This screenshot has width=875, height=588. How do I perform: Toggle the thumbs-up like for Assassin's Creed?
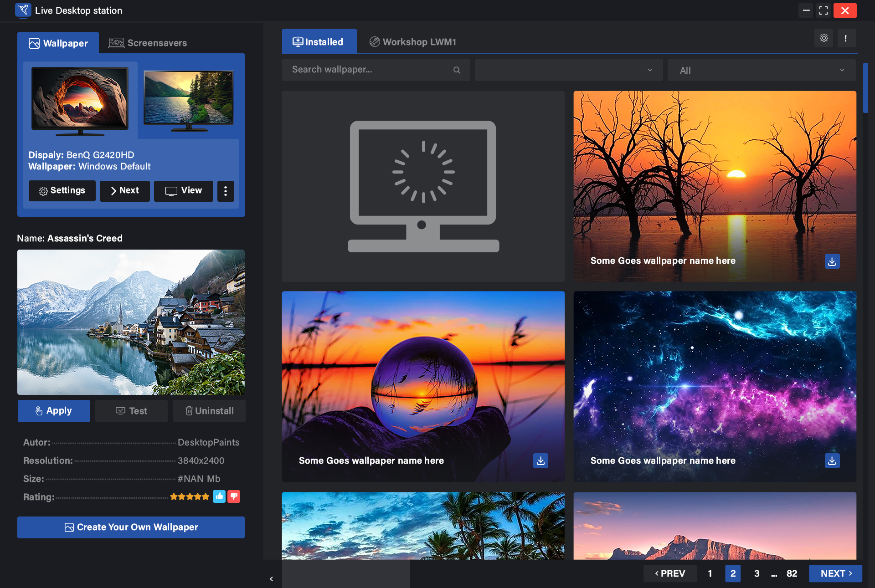click(x=219, y=496)
